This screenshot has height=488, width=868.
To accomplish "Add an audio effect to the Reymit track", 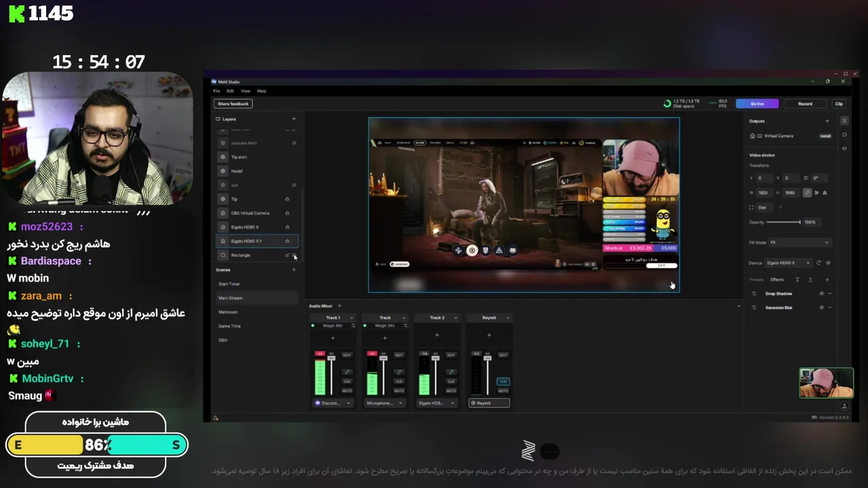I will coord(489,335).
